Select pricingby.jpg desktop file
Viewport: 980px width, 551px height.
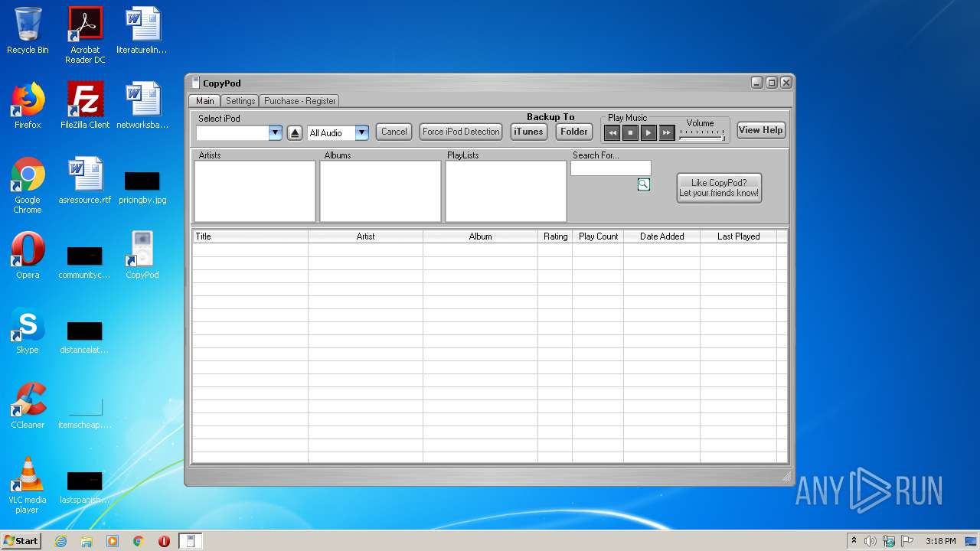[142, 187]
